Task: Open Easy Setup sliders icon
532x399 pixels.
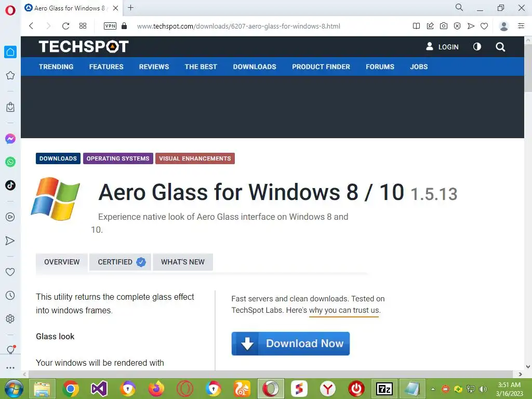Action: pyautogui.click(x=521, y=26)
